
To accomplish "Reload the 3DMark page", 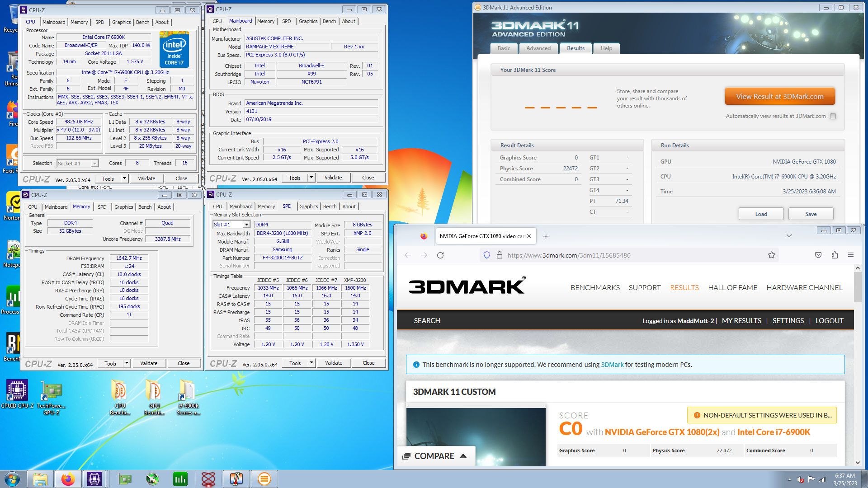I will point(440,255).
